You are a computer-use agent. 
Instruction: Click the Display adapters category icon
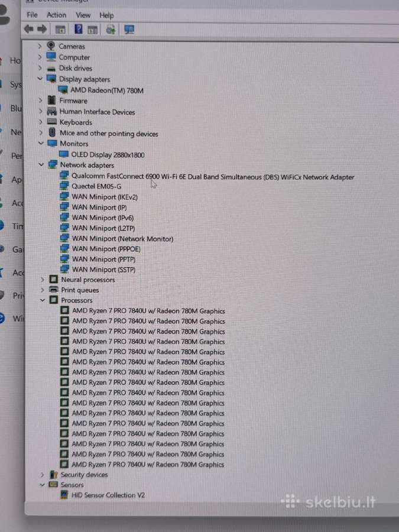[51, 79]
